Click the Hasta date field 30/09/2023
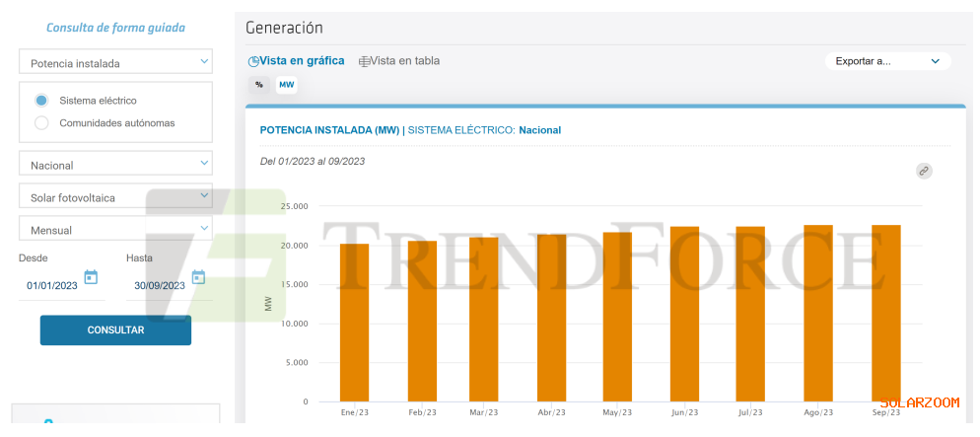The height and width of the screenshot is (437, 980). tap(159, 286)
